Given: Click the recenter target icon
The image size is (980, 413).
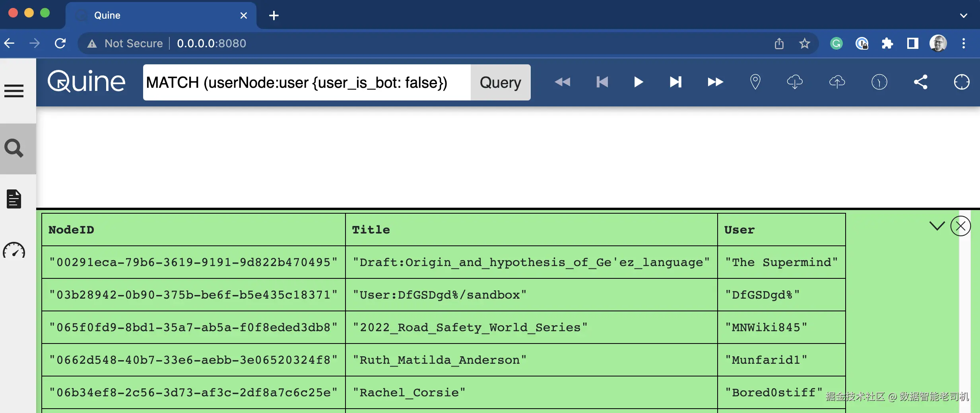Looking at the screenshot, I should tap(961, 82).
